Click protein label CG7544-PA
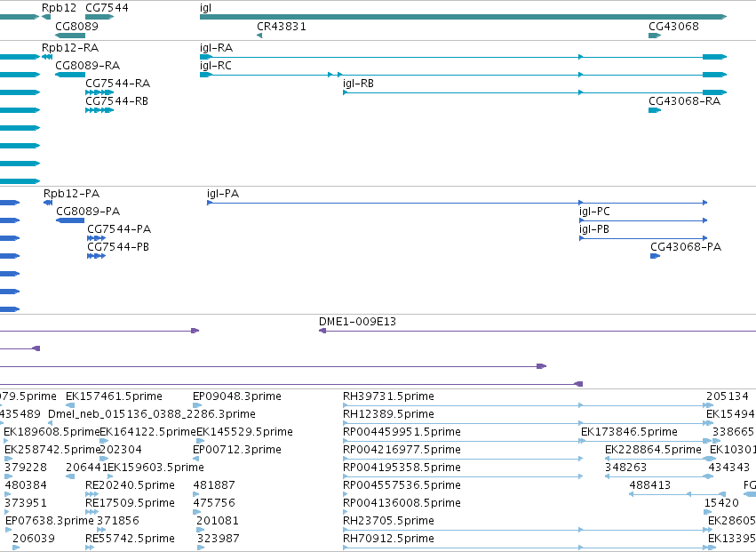The width and height of the screenshot is (756, 552). [x=119, y=228]
